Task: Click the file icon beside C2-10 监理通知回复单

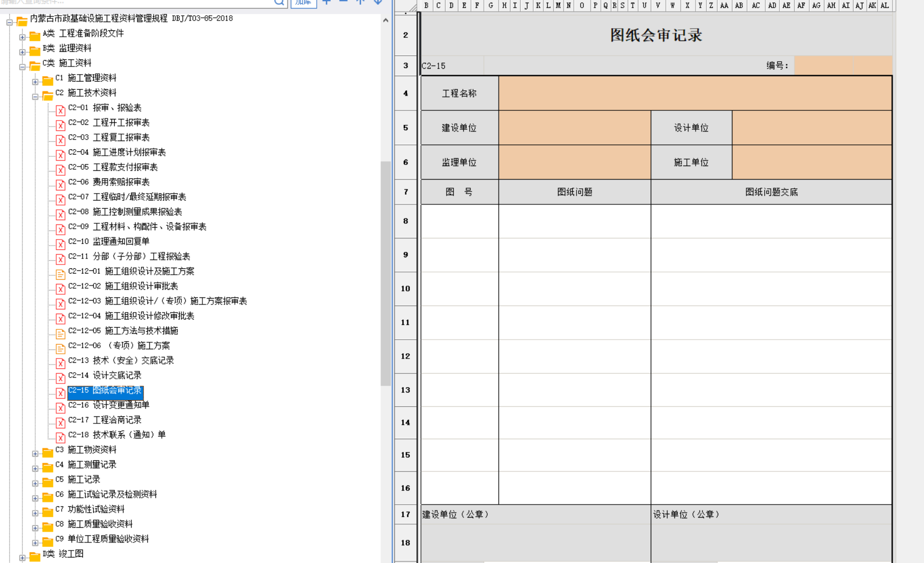Action: (61, 244)
